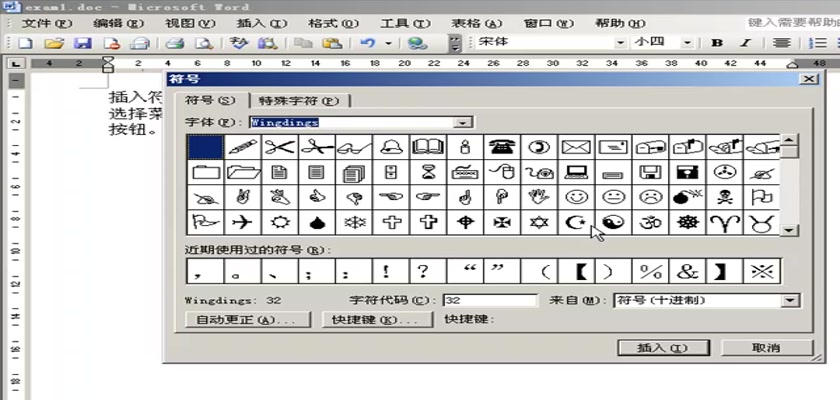Select the pencil Wingdings symbol

[243, 147]
